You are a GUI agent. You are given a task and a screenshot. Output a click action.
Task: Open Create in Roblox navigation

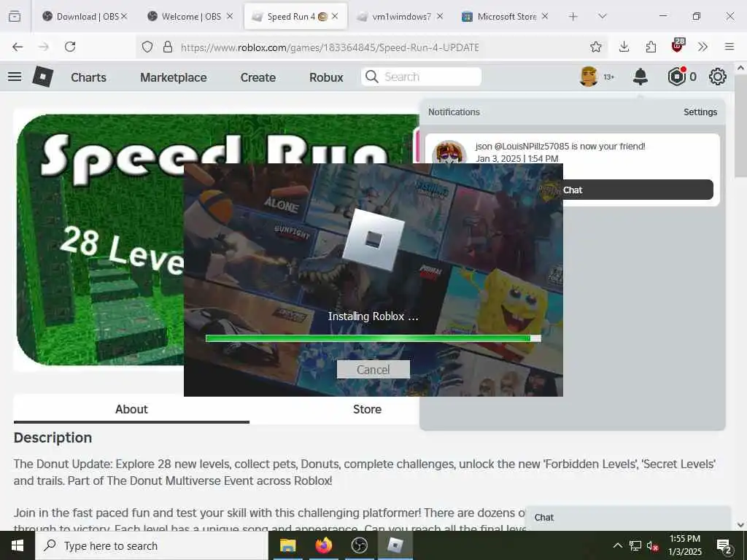(x=258, y=77)
